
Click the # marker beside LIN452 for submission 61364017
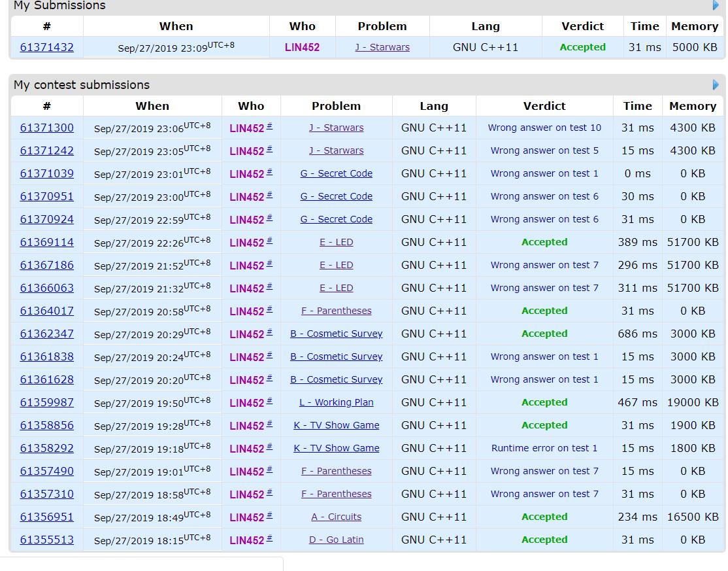(x=270, y=309)
